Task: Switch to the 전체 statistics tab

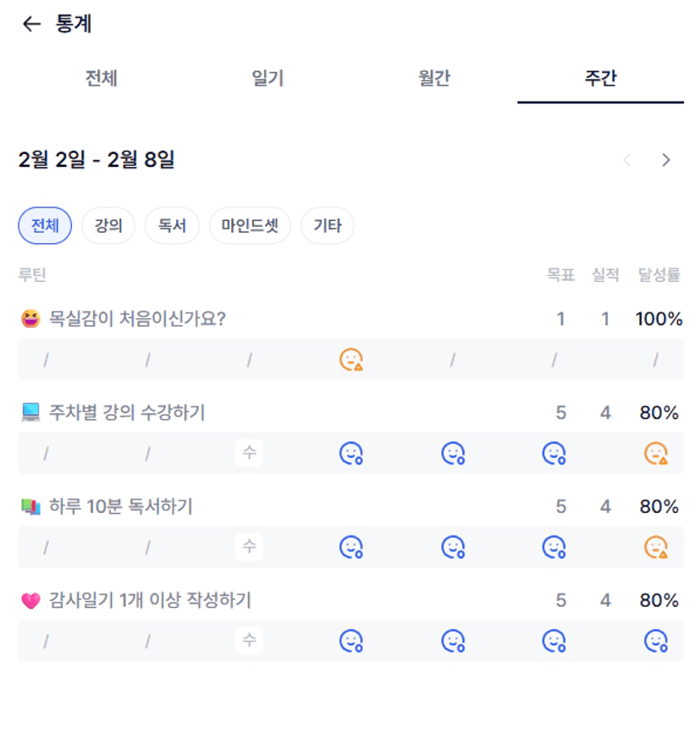Action: (101, 79)
